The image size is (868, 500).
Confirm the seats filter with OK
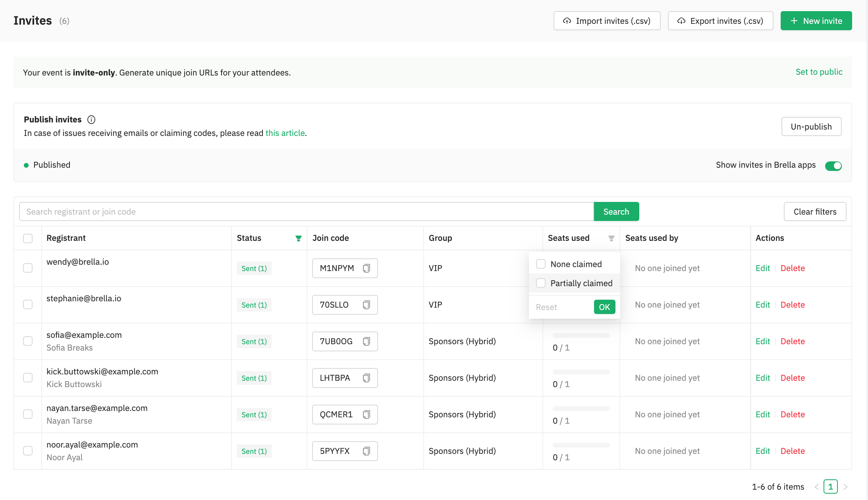604,307
